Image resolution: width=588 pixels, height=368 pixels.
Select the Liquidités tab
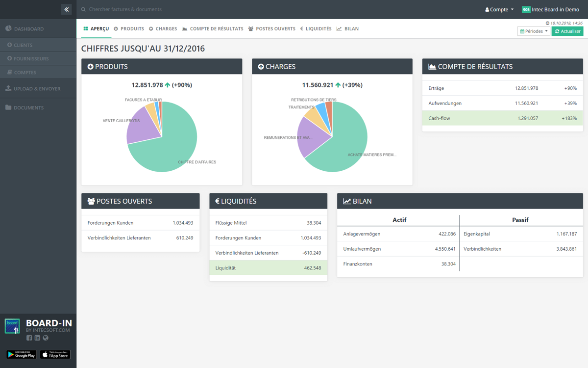[316, 29]
